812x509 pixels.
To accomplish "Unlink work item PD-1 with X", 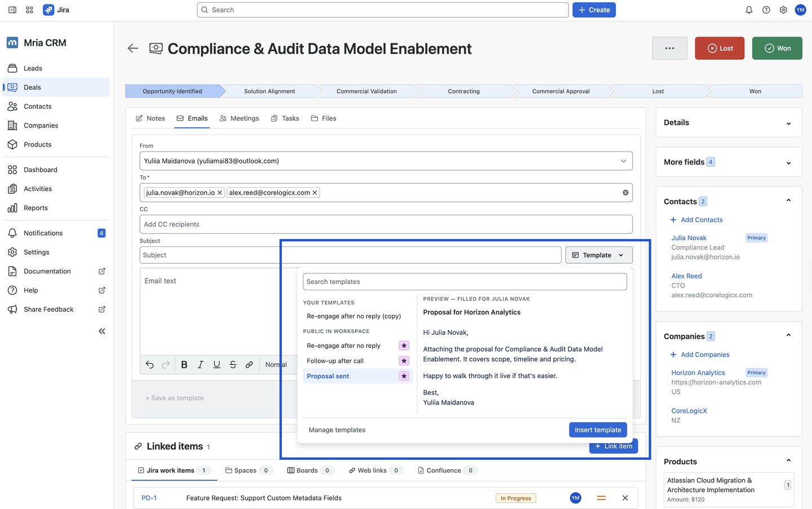I will pyautogui.click(x=625, y=498).
